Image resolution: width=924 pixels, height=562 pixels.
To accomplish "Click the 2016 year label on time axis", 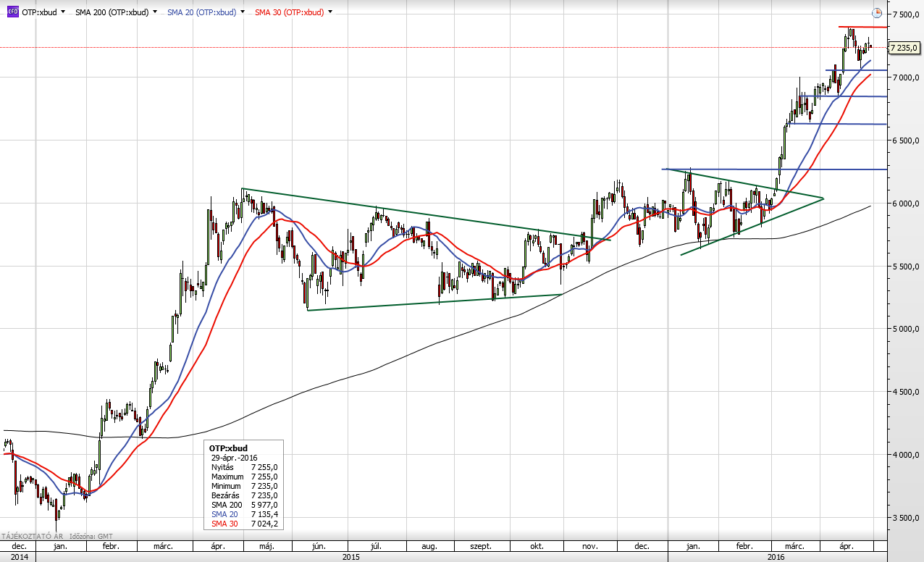I will [x=776, y=557].
